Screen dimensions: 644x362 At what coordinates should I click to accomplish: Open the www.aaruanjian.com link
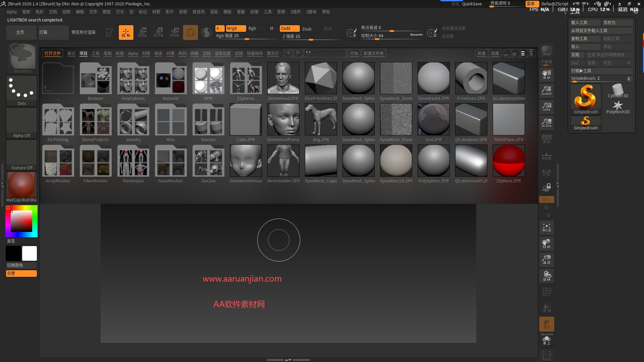pyautogui.click(x=242, y=279)
